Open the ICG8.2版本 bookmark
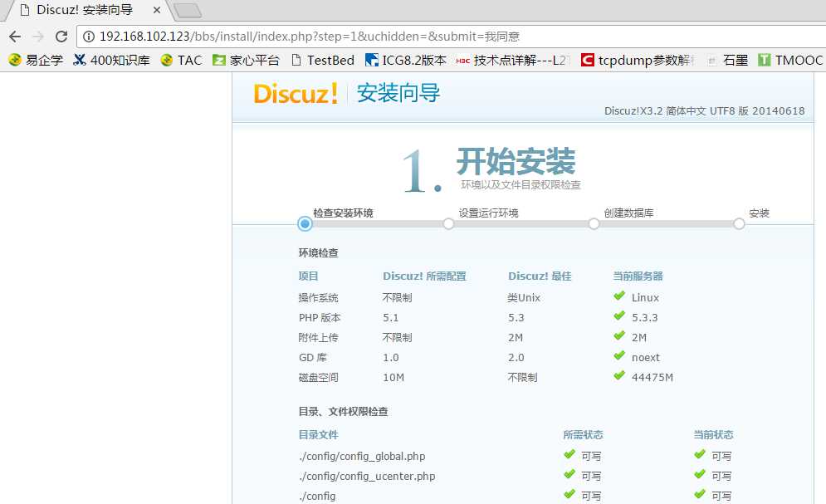This screenshot has height=504, width=826. tap(406, 60)
